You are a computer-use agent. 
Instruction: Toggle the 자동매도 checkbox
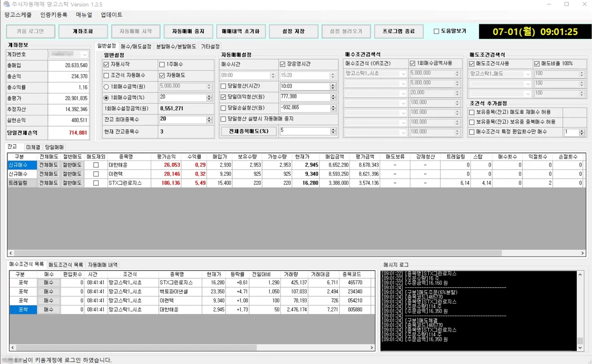point(162,76)
